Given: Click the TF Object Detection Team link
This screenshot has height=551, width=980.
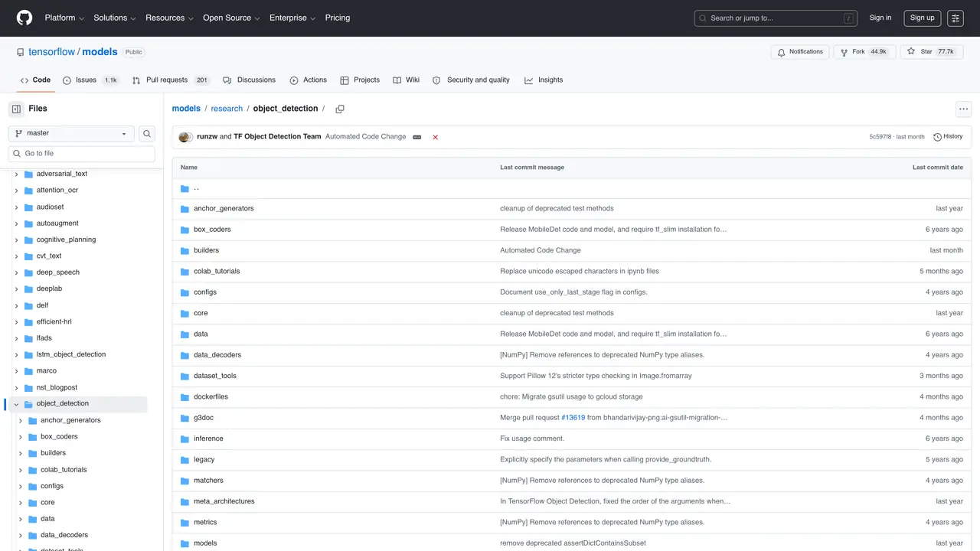Looking at the screenshot, I should [277, 137].
